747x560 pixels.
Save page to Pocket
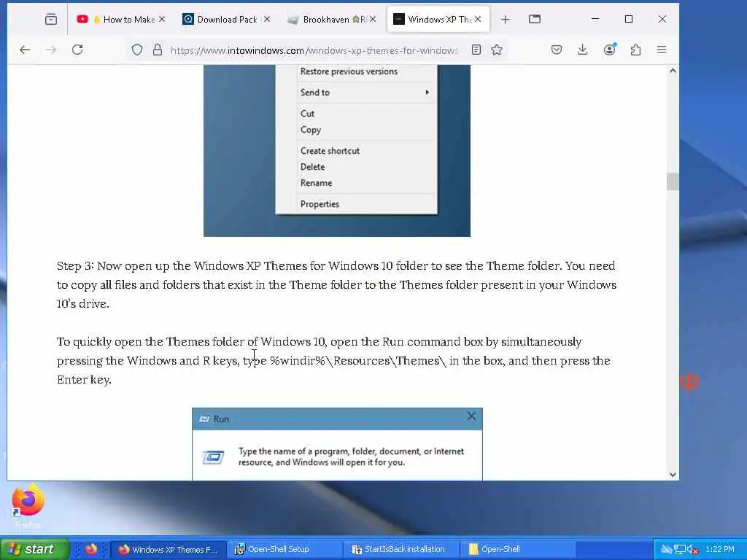click(557, 50)
